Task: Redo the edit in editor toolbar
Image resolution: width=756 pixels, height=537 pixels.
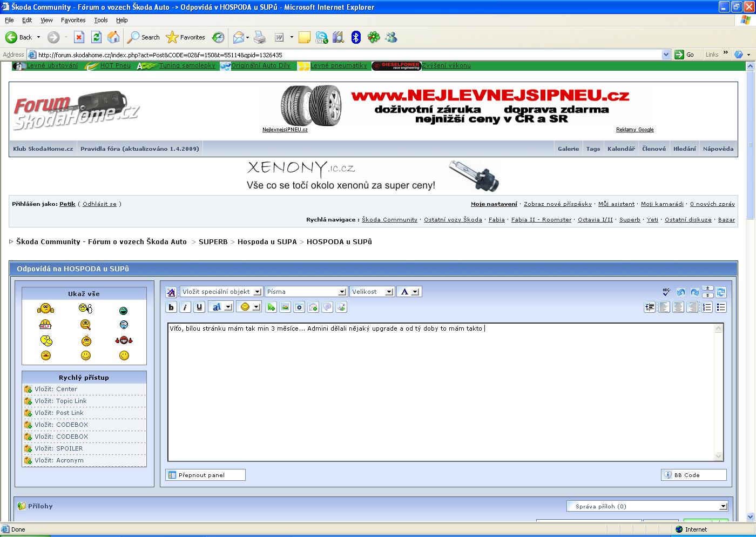Action: [x=694, y=292]
